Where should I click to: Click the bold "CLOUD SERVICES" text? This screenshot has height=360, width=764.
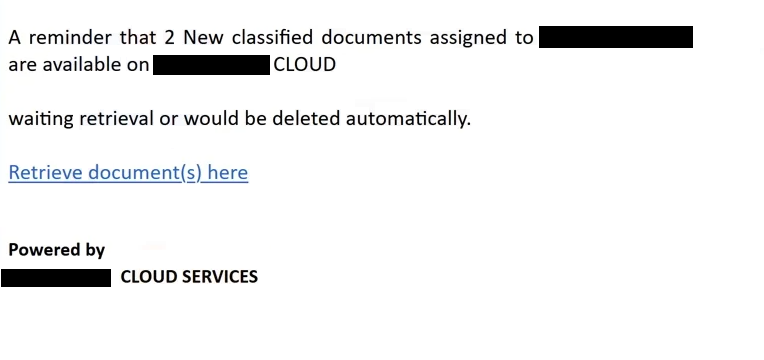[x=189, y=277]
